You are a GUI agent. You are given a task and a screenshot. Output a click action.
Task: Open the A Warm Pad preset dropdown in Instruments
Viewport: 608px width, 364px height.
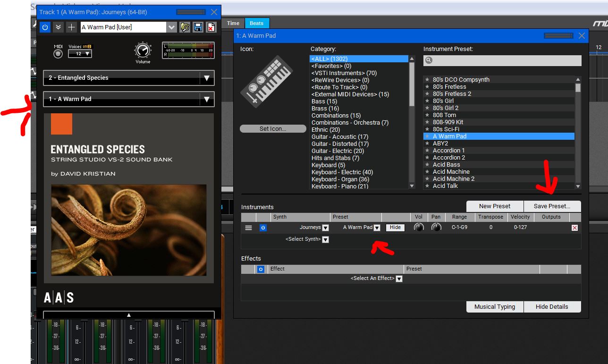tap(377, 228)
